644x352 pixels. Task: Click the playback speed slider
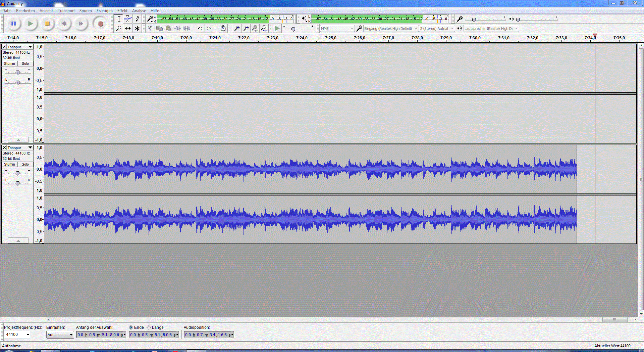pyautogui.click(x=293, y=29)
